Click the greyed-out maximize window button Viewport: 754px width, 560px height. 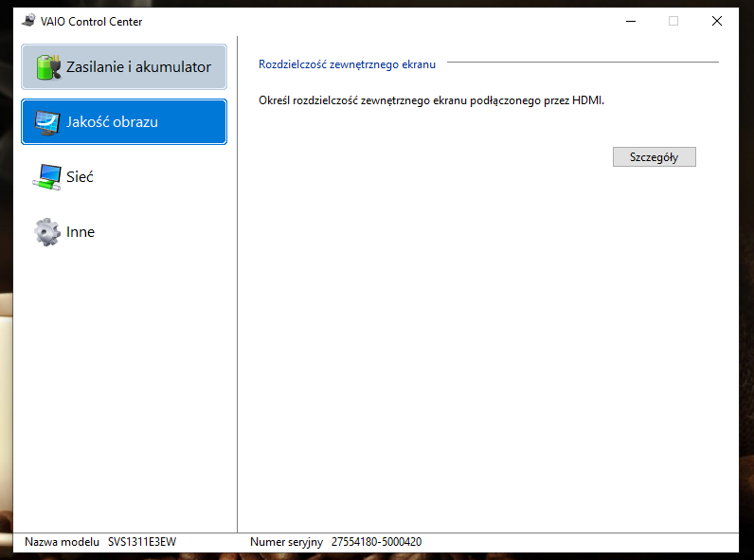point(673,21)
